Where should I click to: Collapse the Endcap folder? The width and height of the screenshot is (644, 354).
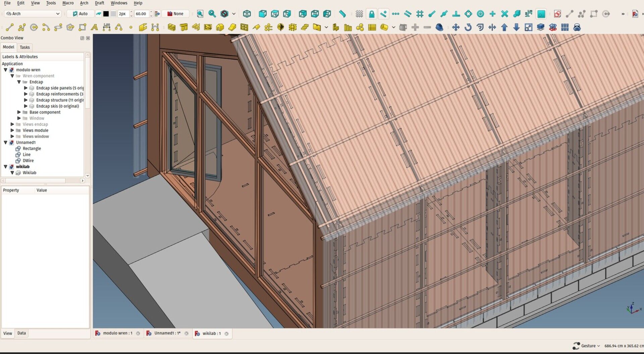[19, 82]
